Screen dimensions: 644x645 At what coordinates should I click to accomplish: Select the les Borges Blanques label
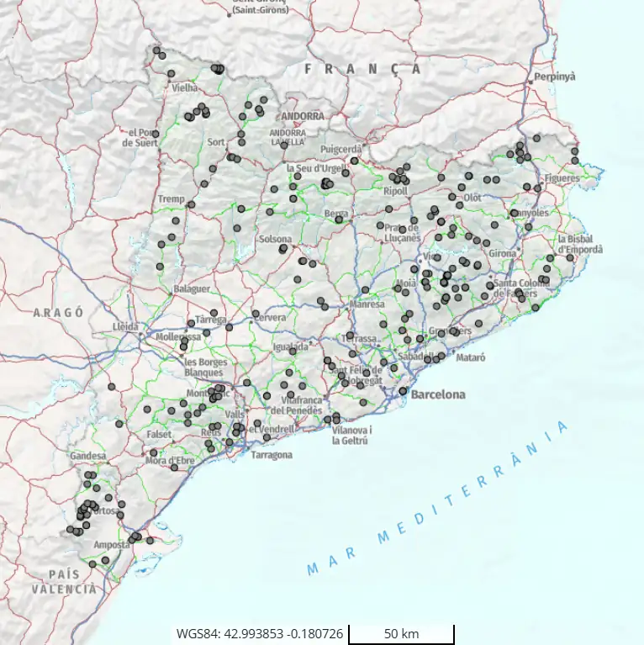pyautogui.click(x=206, y=367)
